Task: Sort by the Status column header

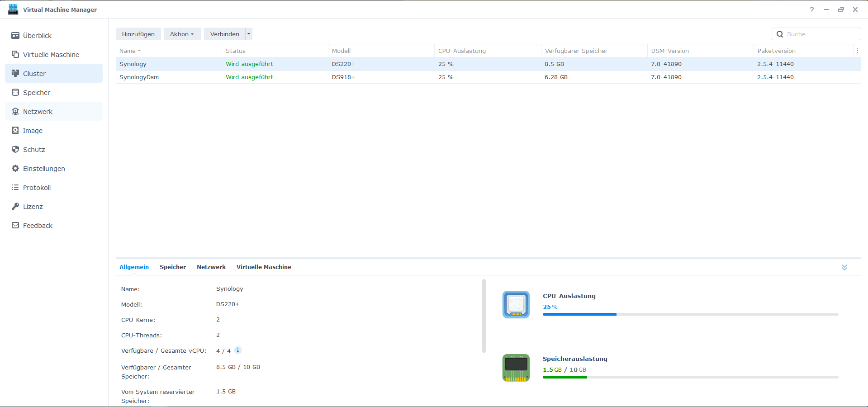Action: click(x=275, y=51)
